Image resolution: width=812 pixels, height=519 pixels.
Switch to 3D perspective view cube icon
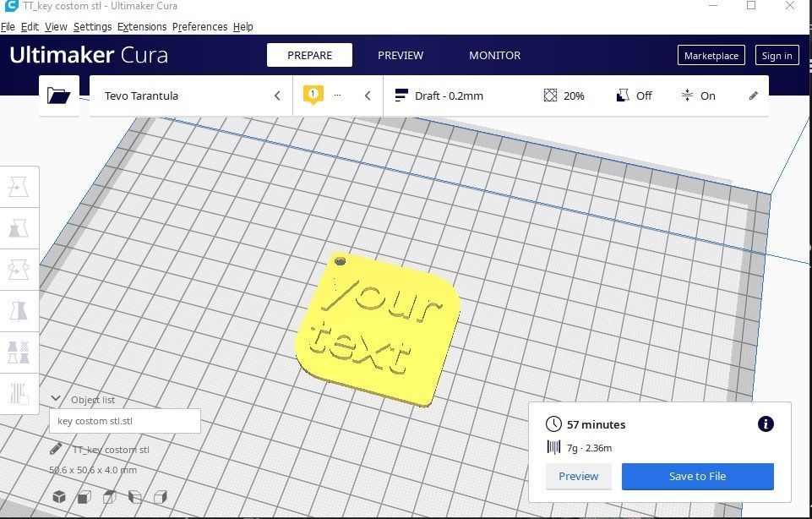point(59,497)
